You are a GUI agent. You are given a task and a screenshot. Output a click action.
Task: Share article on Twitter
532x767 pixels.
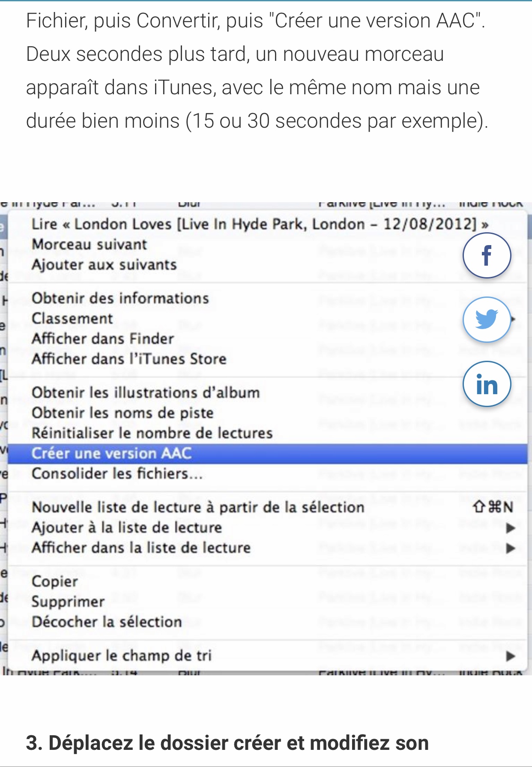[487, 319]
